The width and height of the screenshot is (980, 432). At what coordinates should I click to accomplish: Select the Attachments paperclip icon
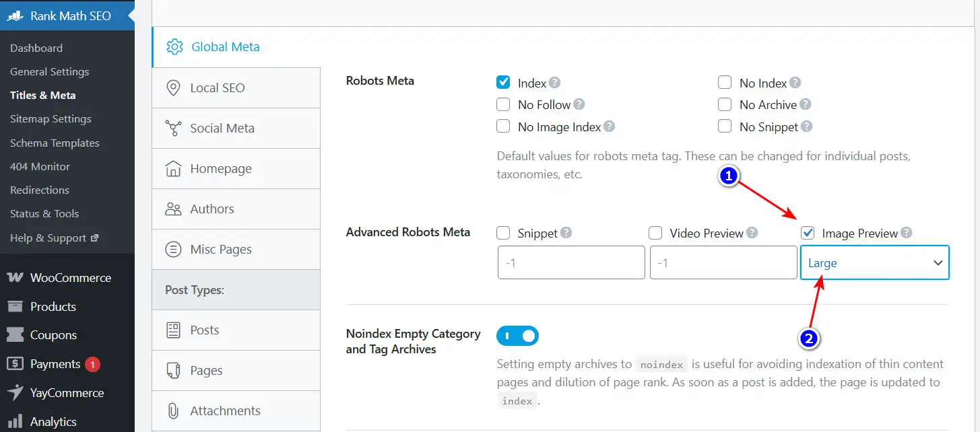(x=174, y=410)
